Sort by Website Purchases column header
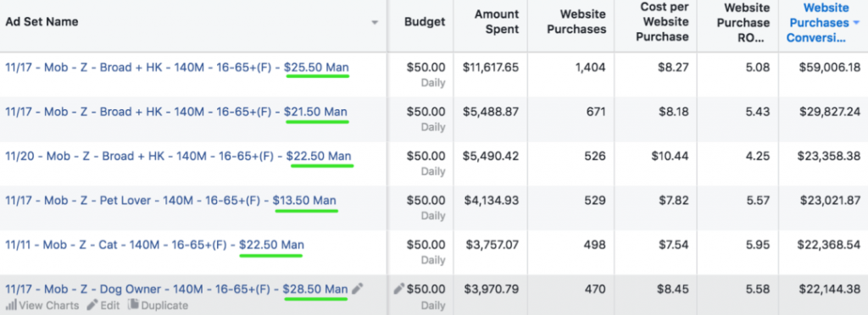 (576, 22)
